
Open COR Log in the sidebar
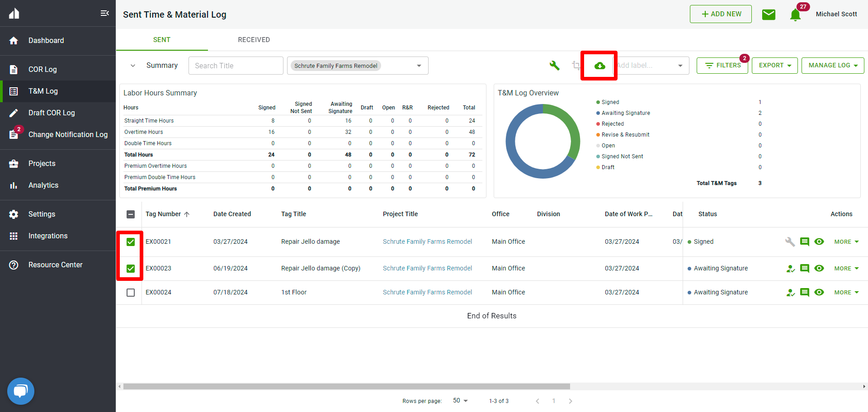pyautogui.click(x=42, y=69)
